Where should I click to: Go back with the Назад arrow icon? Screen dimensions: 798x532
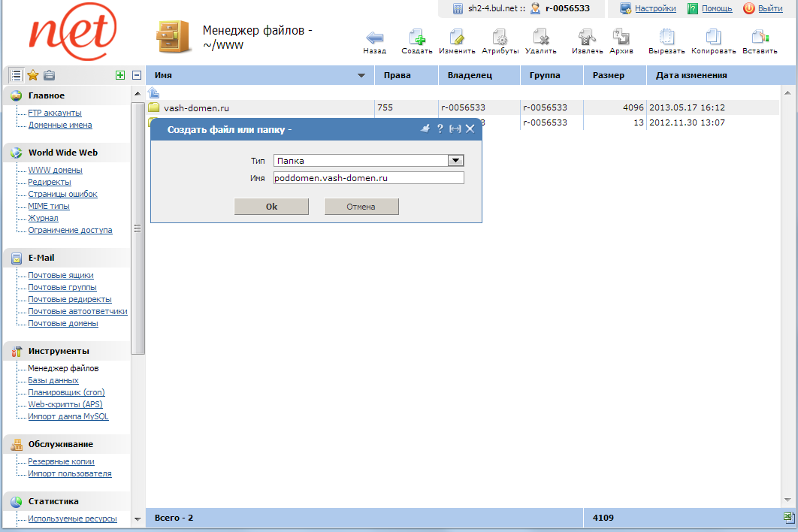[374, 38]
